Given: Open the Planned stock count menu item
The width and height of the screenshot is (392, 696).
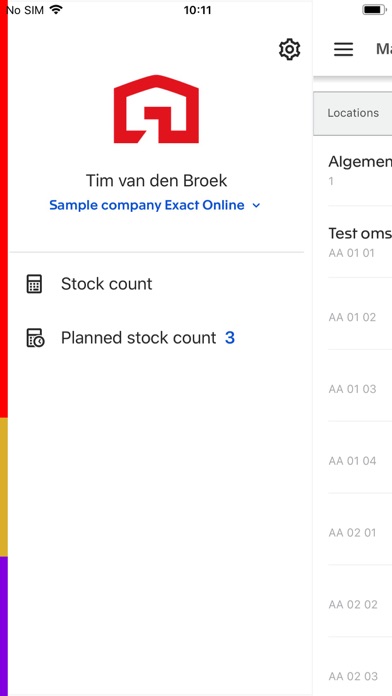Looking at the screenshot, I should click(157, 338).
